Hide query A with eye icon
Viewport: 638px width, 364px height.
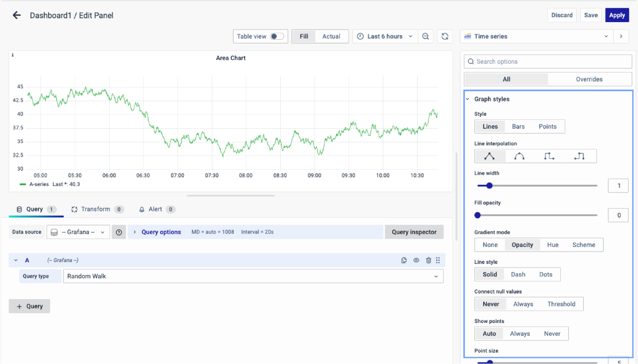(416, 260)
